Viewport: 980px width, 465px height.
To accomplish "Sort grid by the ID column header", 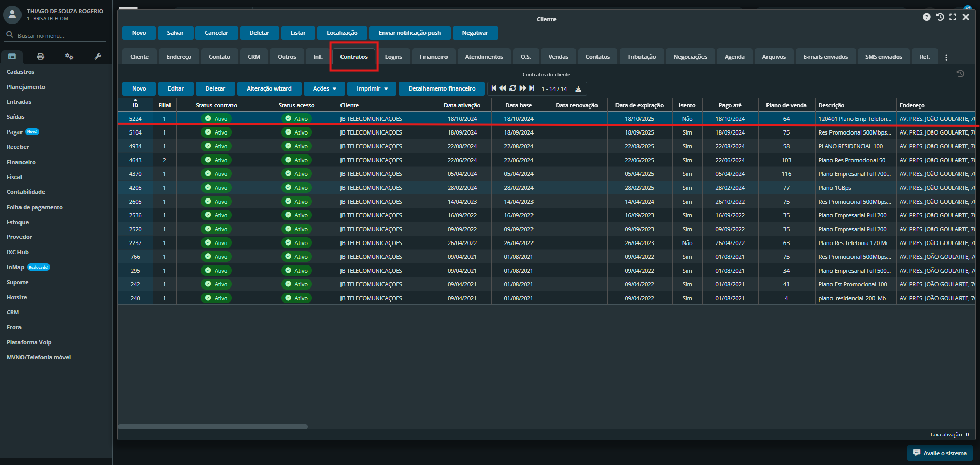I will (x=135, y=105).
